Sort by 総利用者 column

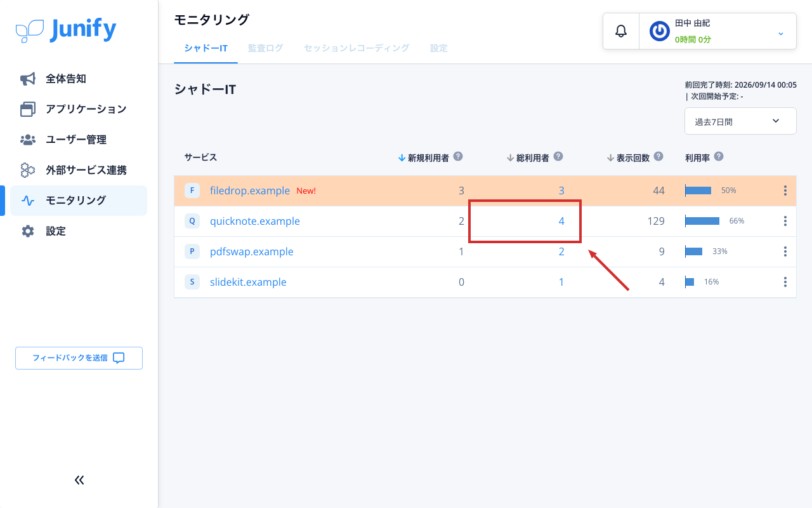(528, 157)
